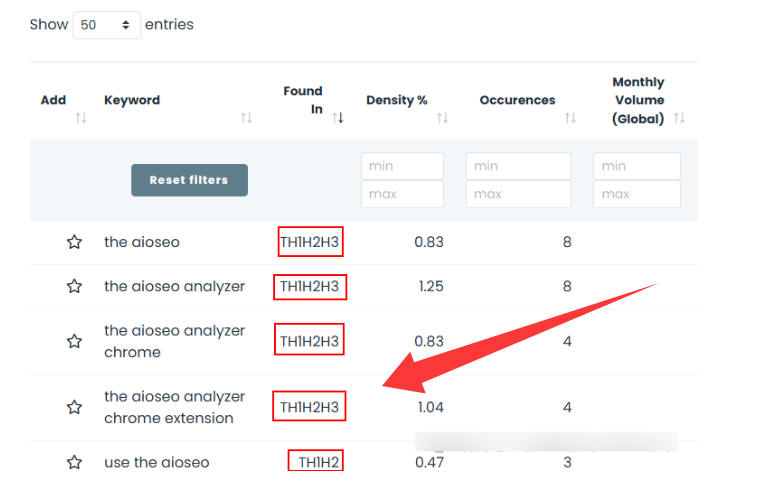Star the keyword "the aioseo"

pyautogui.click(x=74, y=242)
